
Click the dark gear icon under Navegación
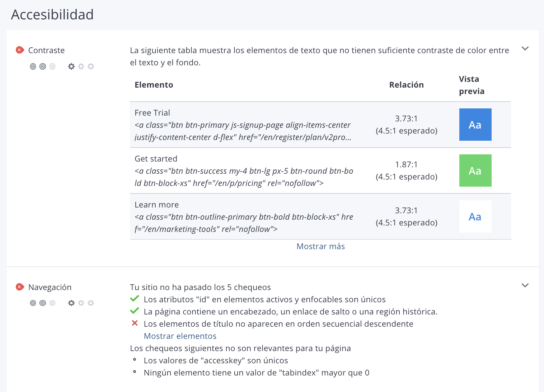point(71,303)
